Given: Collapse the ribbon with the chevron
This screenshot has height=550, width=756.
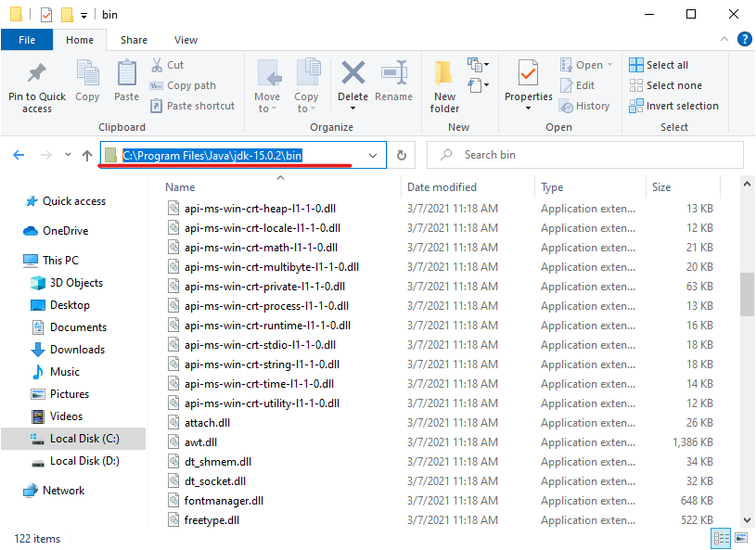Looking at the screenshot, I should [724, 39].
